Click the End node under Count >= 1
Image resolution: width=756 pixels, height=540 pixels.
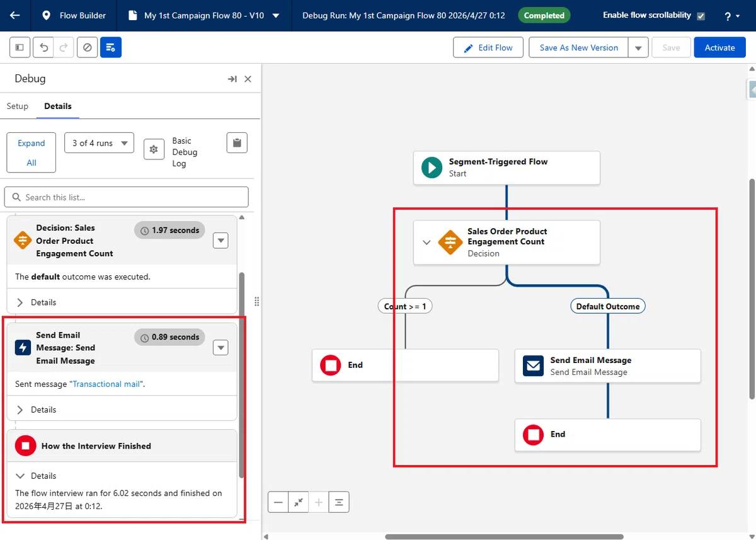[x=405, y=365]
